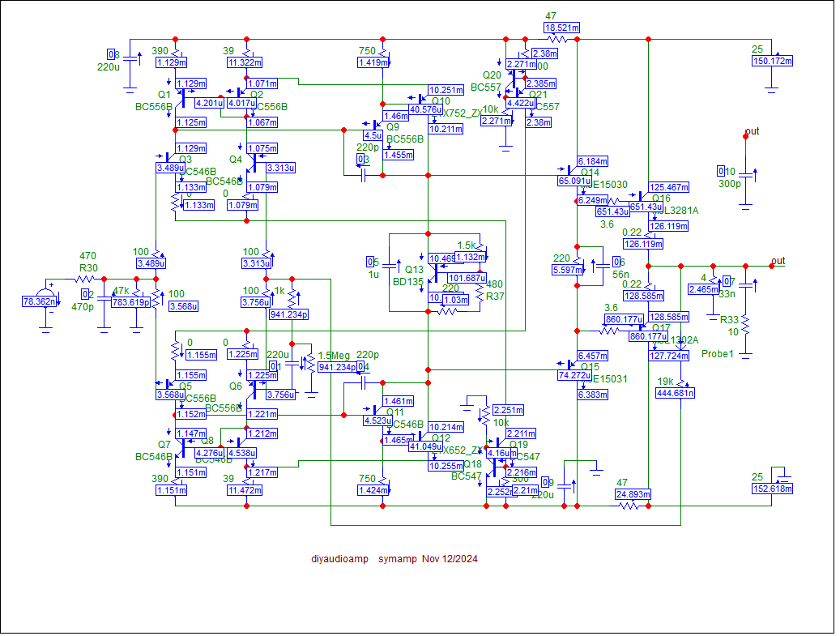
Task: Click the 4.201u base current value
Action: coord(209,104)
